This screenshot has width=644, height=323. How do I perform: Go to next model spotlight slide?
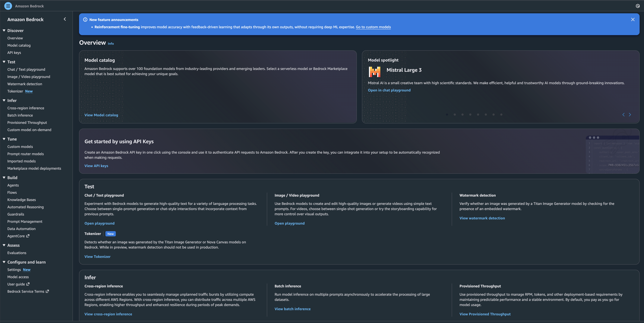pyautogui.click(x=630, y=115)
